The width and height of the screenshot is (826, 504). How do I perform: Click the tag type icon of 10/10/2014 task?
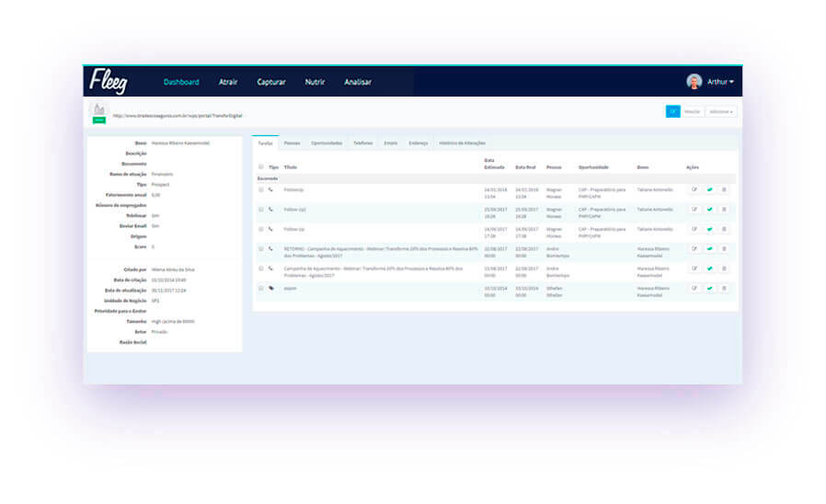point(271,289)
